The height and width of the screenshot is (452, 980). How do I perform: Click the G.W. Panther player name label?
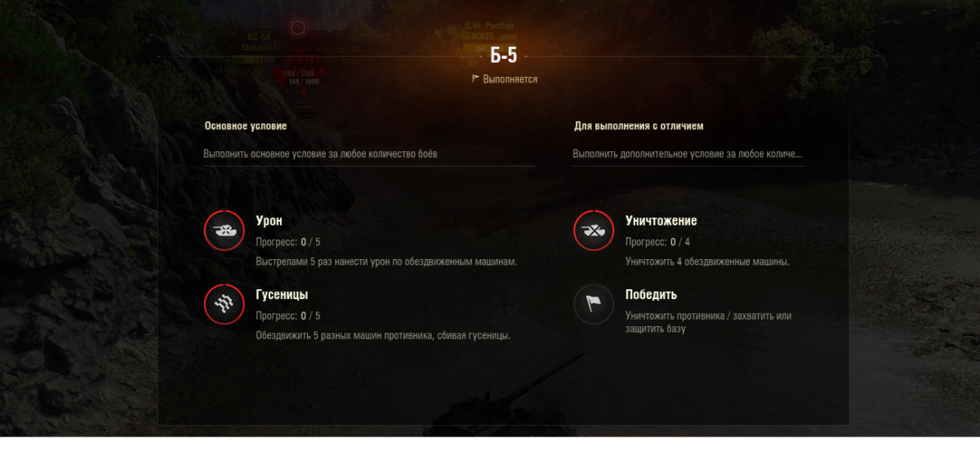pyautogui.click(x=489, y=26)
